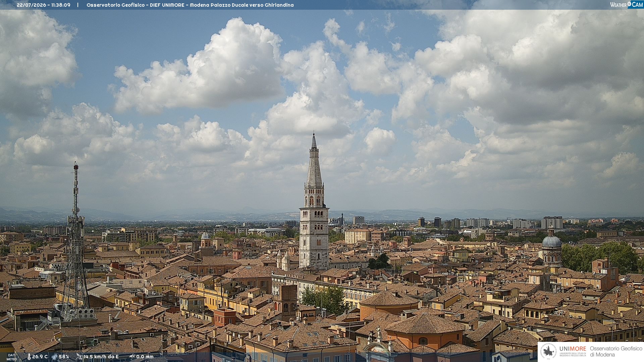Click the 0.0 mm rainfall value
The height and width of the screenshot is (362, 644).
[145, 357]
